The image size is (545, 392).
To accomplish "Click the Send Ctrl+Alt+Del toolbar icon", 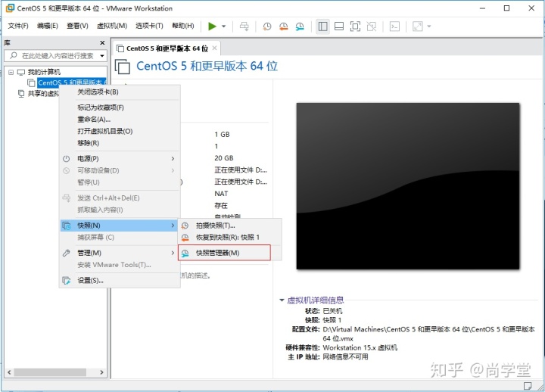I will click(x=244, y=26).
